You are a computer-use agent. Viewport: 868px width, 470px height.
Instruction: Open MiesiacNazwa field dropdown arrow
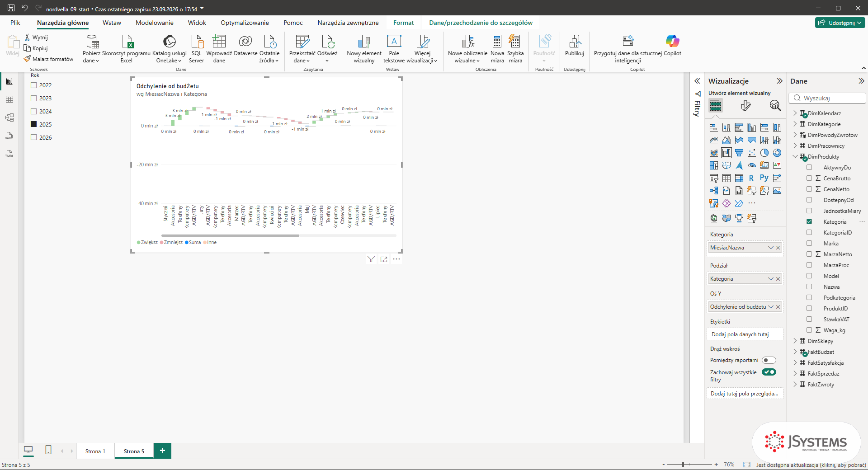[x=771, y=248]
